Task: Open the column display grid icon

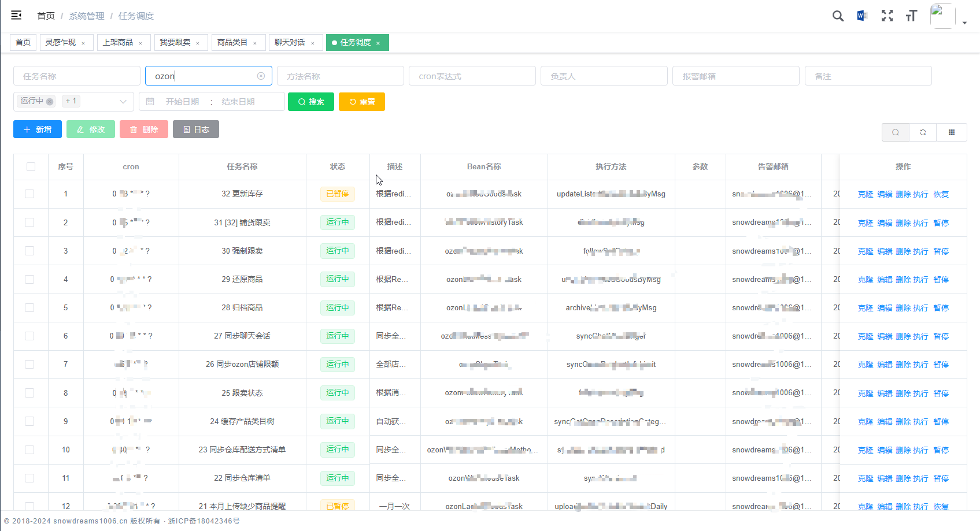Action: 952,132
